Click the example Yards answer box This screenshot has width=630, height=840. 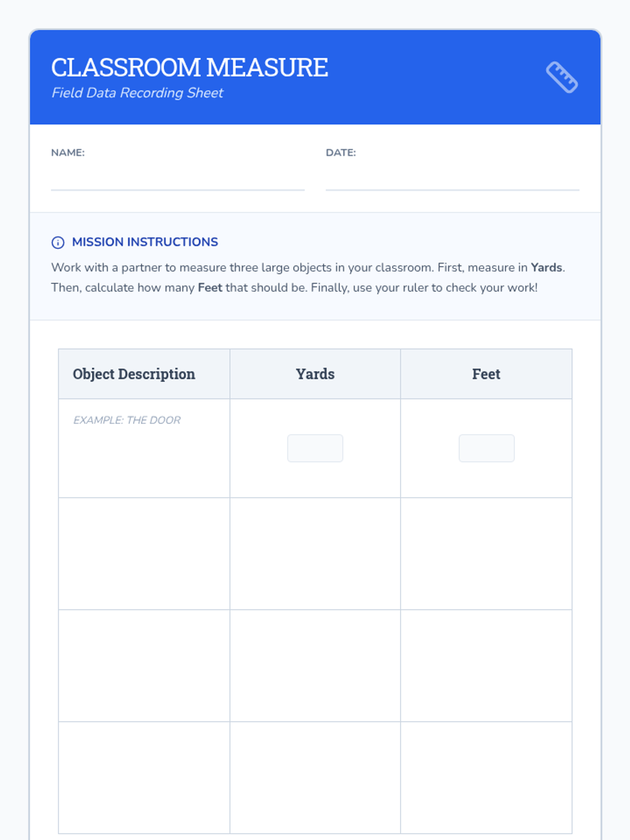(315, 448)
